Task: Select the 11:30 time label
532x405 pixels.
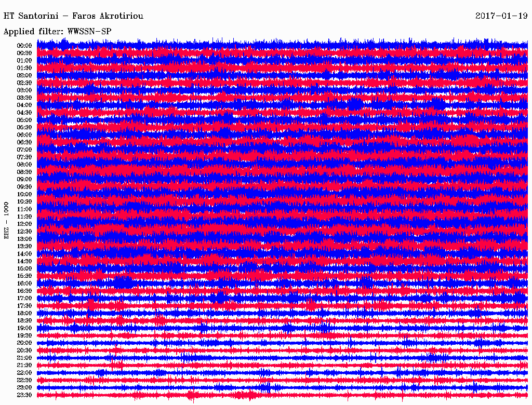Action: click(24, 217)
